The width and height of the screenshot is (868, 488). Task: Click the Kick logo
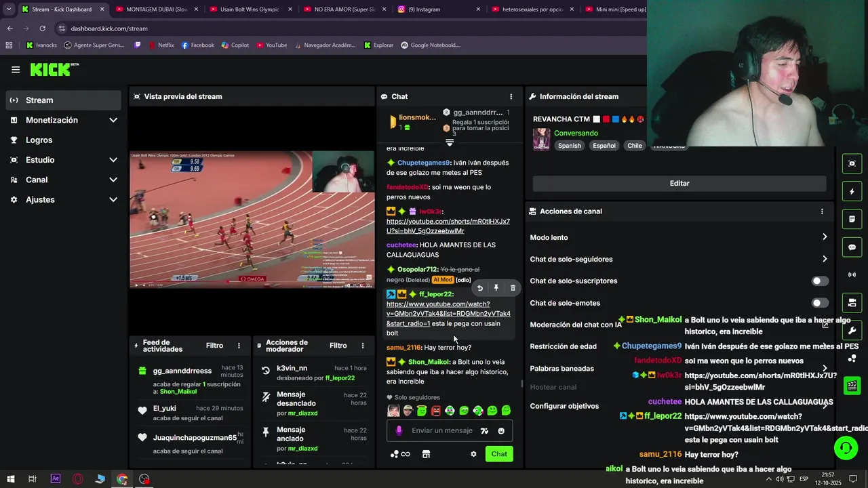(x=54, y=69)
